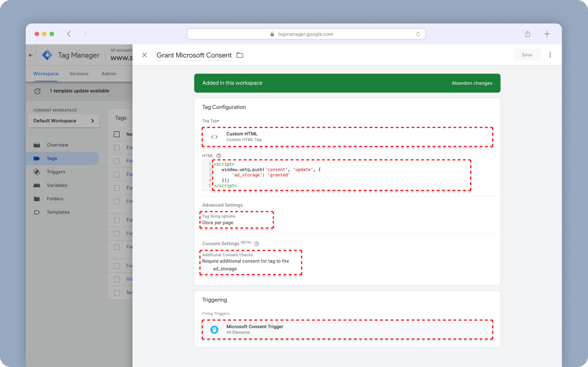Viewport: 588px width, 367px height.
Task: Click the HTML help question mark icon
Action: pyautogui.click(x=219, y=156)
